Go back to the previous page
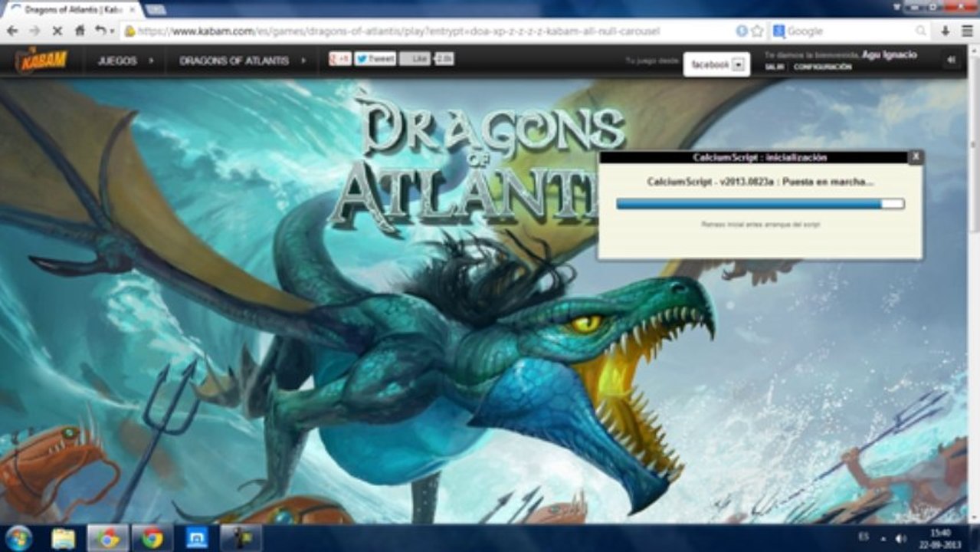Viewport: 980px width, 552px height. point(11,31)
